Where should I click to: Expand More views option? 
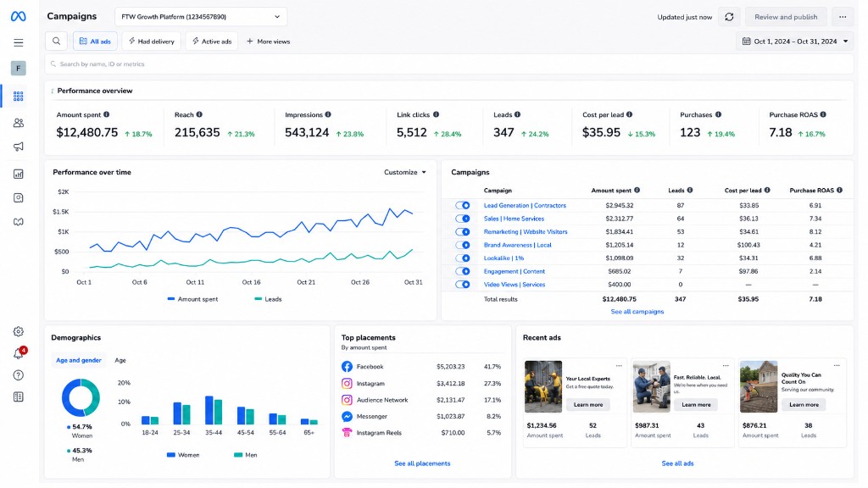pos(269,42)
